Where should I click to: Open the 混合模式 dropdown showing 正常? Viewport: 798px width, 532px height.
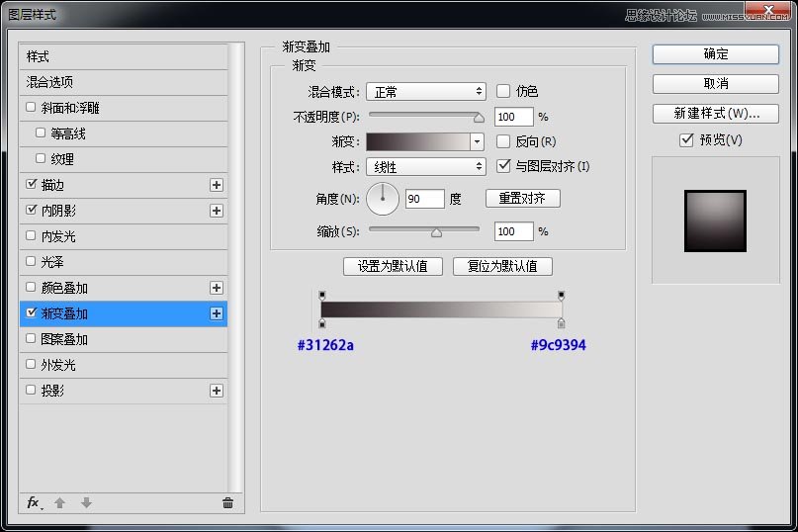coord(426,92)
